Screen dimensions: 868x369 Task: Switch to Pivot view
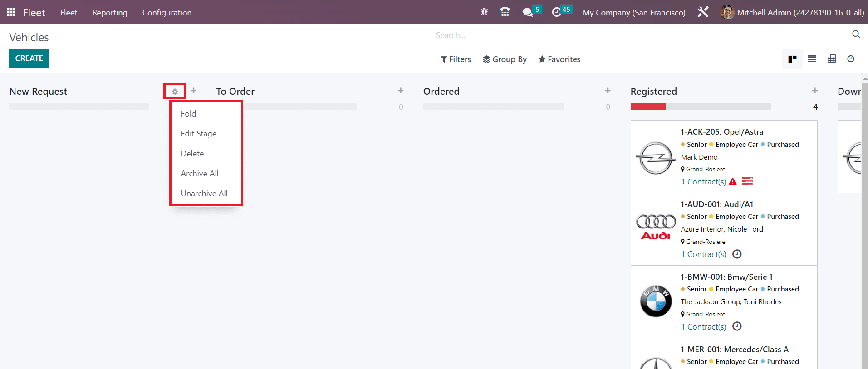pyautogui.click(x=832, y=59)
